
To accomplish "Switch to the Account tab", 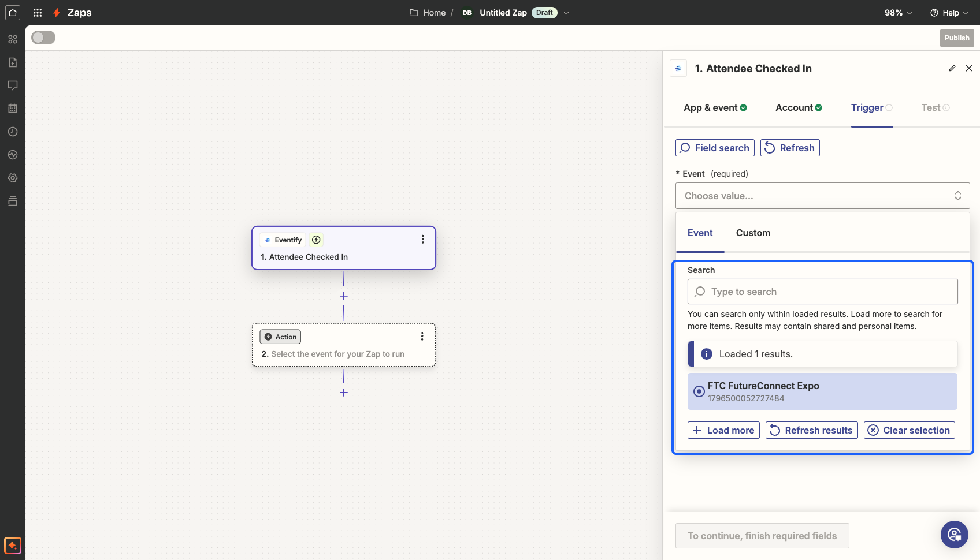I will [799, 107].
